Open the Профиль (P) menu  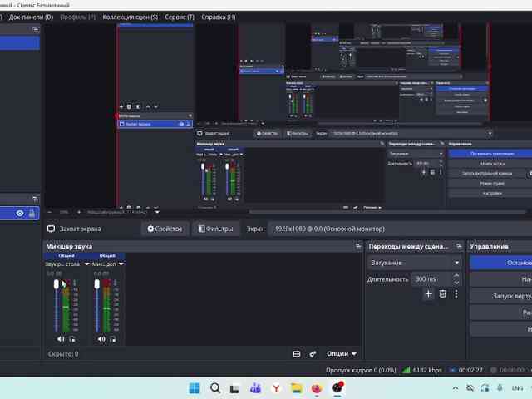[x=77, y=17]
